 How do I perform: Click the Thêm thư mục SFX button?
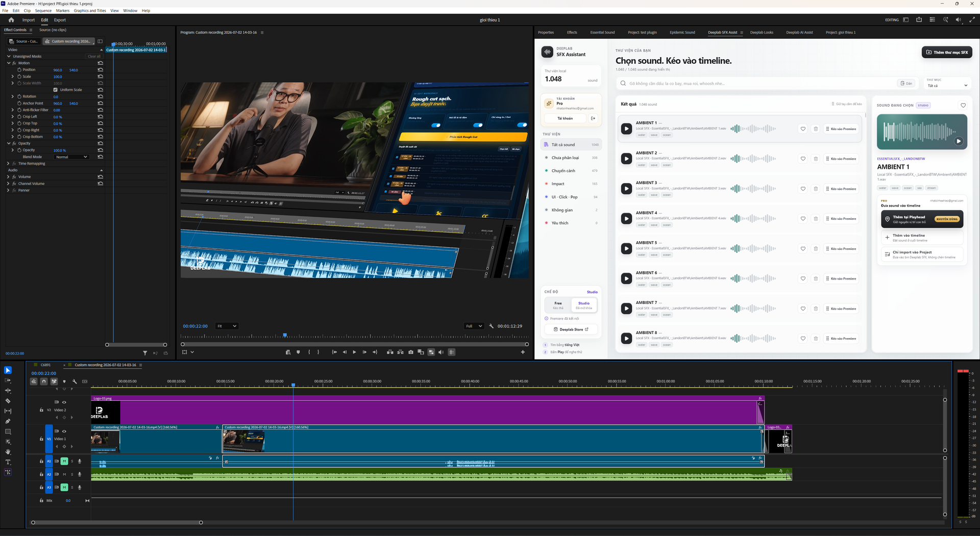[947, 53]
